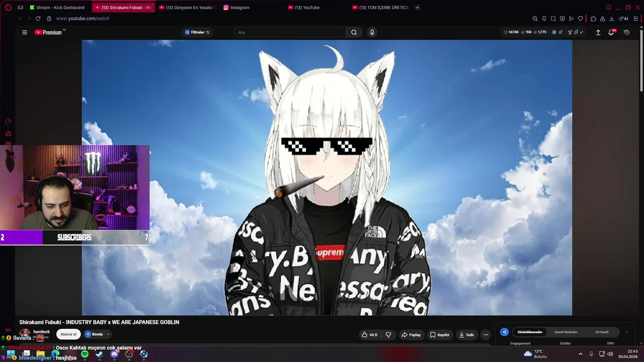
Task: Open Spotify from the taskbar
Action: point(85,354)
